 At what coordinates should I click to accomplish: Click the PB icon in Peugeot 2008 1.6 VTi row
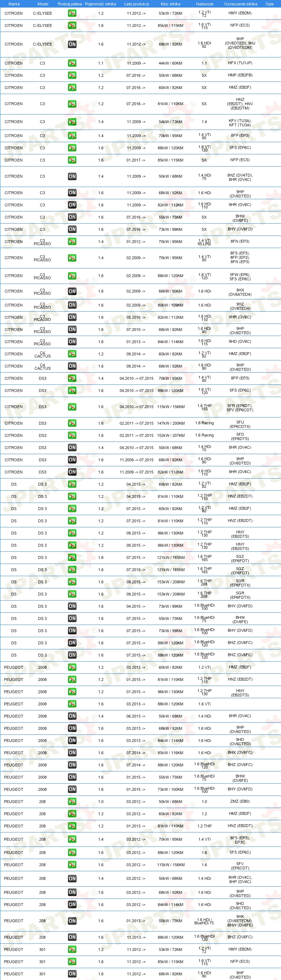coord(72,704)
